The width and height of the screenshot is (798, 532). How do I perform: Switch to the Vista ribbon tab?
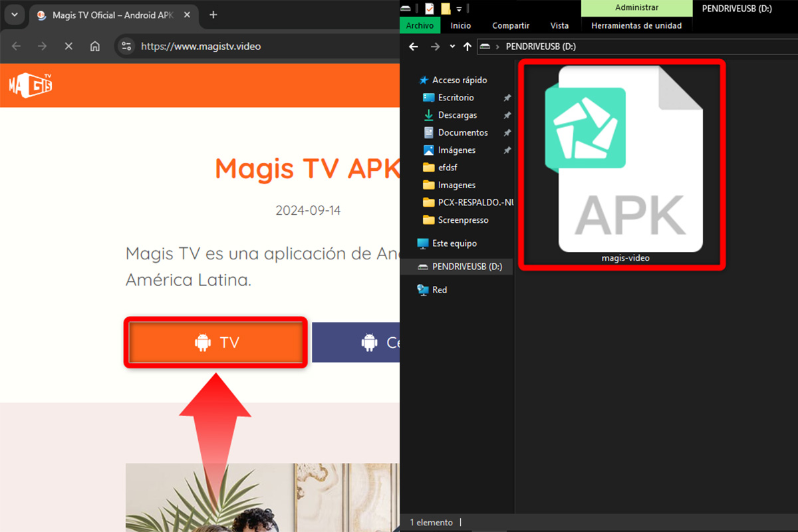[x=559, y=25]
